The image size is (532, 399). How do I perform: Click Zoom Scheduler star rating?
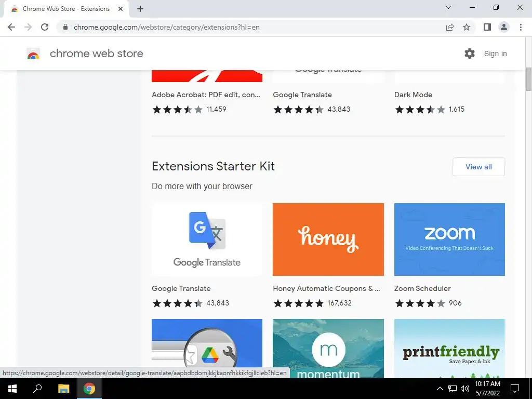tap(420, 303)
